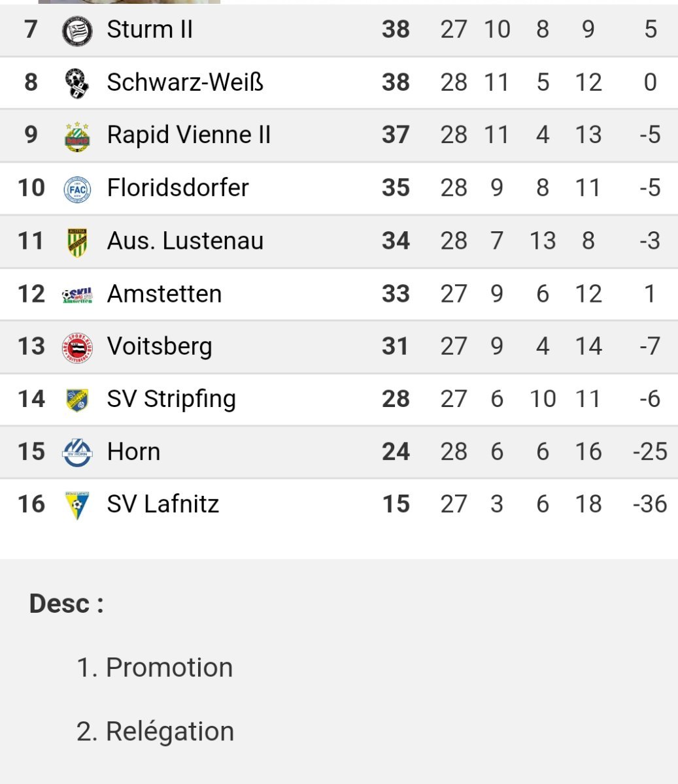
Task: Open Rapid Vienne II green crest
Action: click(77, 137)
